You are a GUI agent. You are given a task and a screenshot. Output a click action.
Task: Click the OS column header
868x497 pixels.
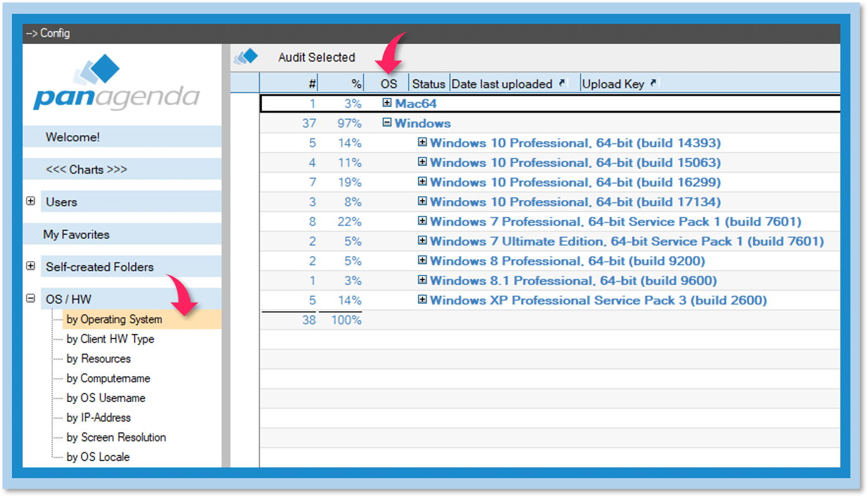(389, 84)
